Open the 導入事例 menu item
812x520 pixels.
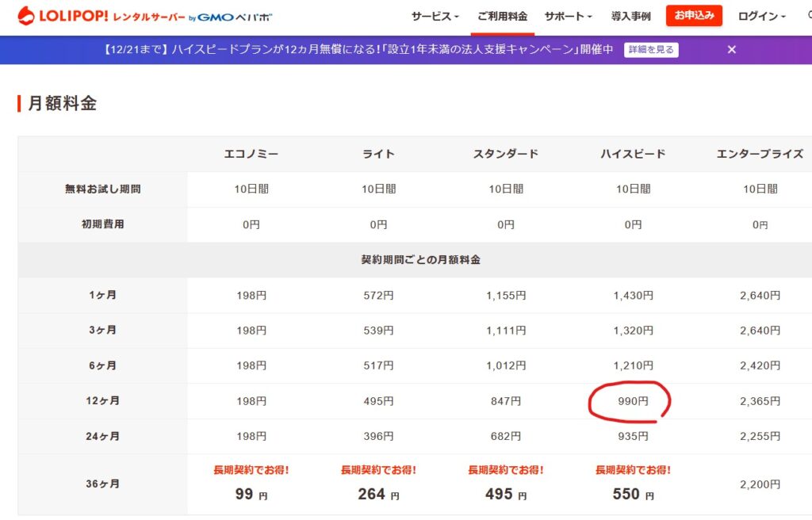coord(630,16)
